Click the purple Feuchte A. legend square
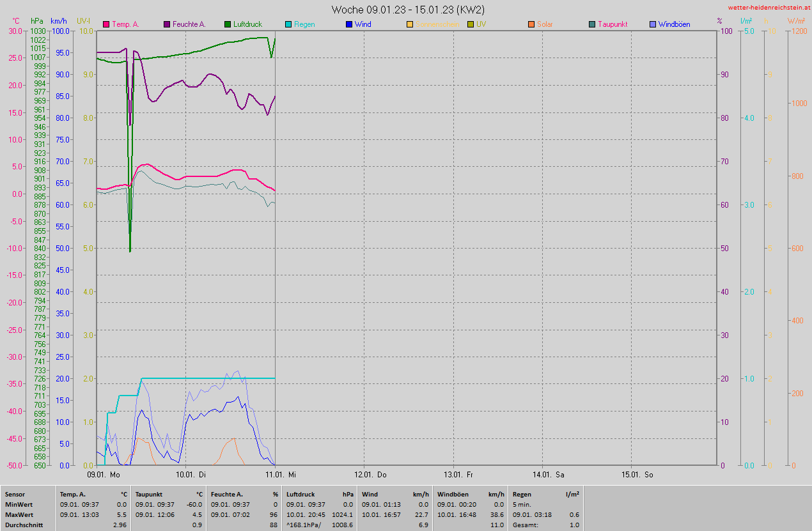Image resolution: width=812 pixels, height=531 pixels. [x=167, y=25]
